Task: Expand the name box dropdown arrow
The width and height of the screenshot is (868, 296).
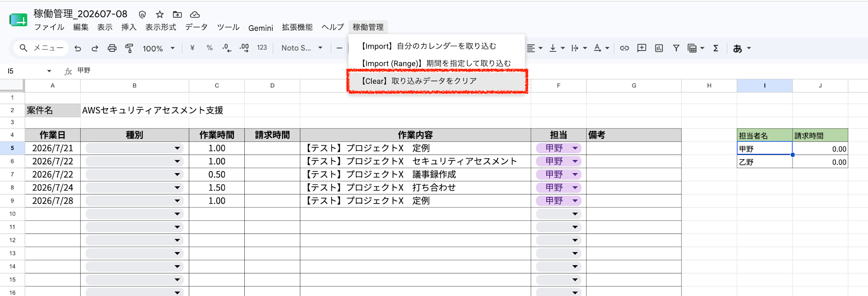Action: tap(49, 71)
